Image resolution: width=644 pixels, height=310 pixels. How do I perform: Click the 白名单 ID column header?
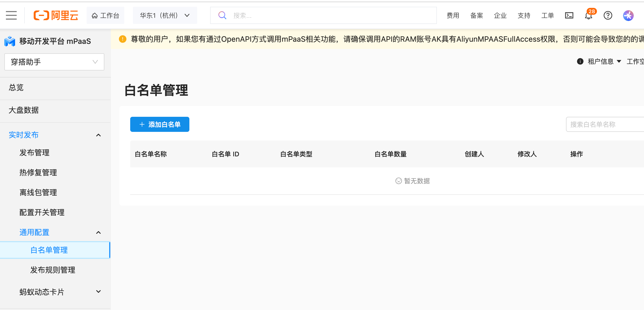225,154
